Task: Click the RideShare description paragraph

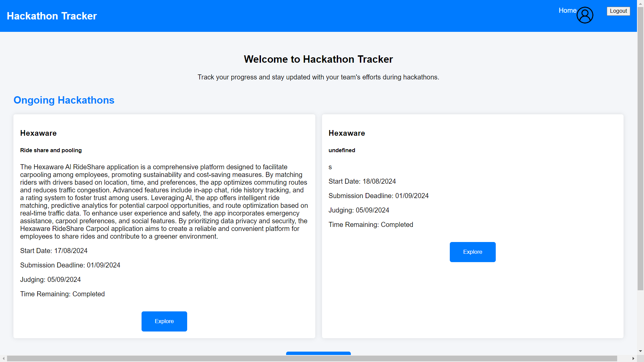Action: pos(164,202)
